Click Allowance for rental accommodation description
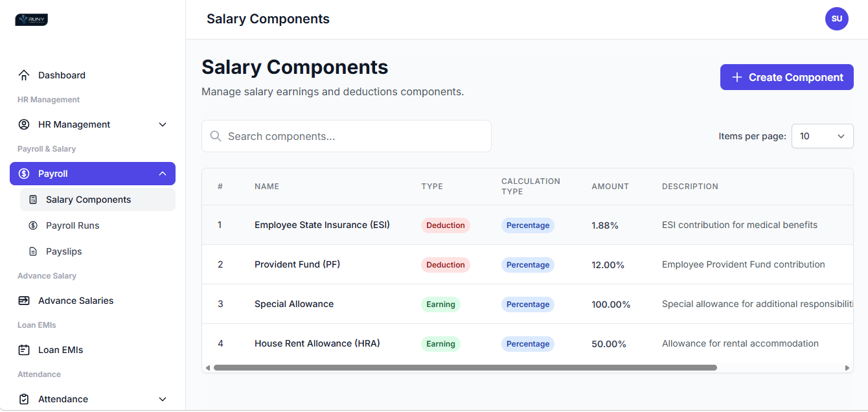This screenshot has height=412, width=868. click(740, 343)
